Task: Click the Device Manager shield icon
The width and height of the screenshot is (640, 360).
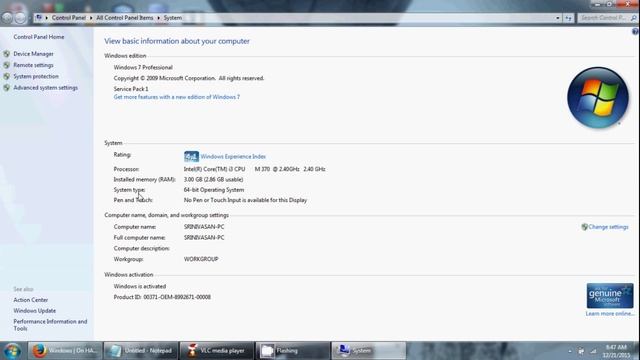Action: pos(7,54)
